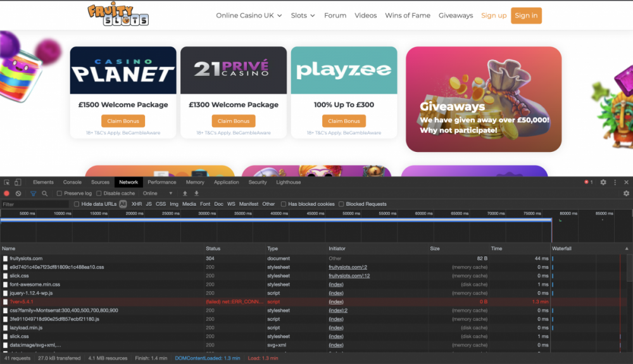Filter requests by WS
The height and width of the screenshot is (364, 633).
click(x=231, y=204)
